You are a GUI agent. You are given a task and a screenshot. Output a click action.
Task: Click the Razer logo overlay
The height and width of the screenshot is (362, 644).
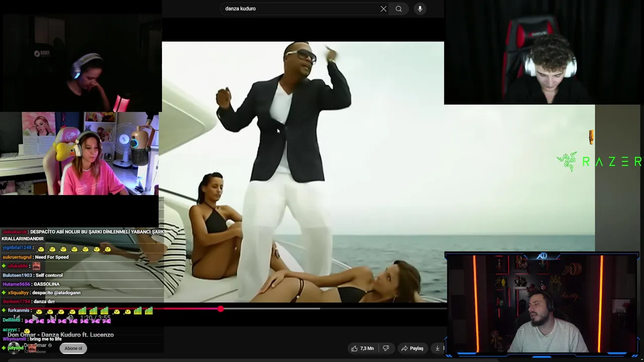pos(600,161)
